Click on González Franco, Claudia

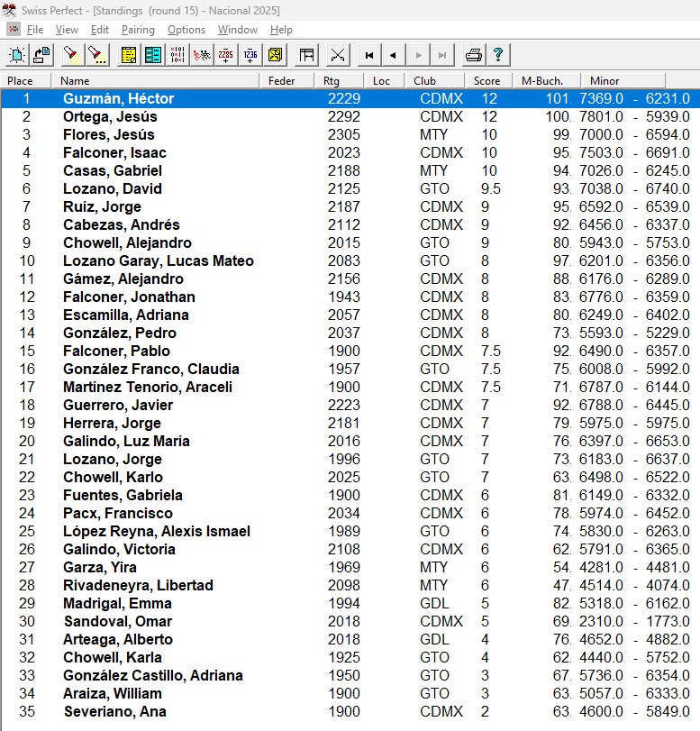tap(151, 370)
